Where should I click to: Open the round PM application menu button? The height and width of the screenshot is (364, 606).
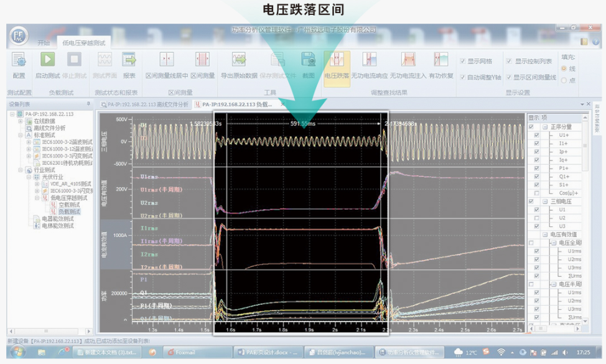click(19, 36)
